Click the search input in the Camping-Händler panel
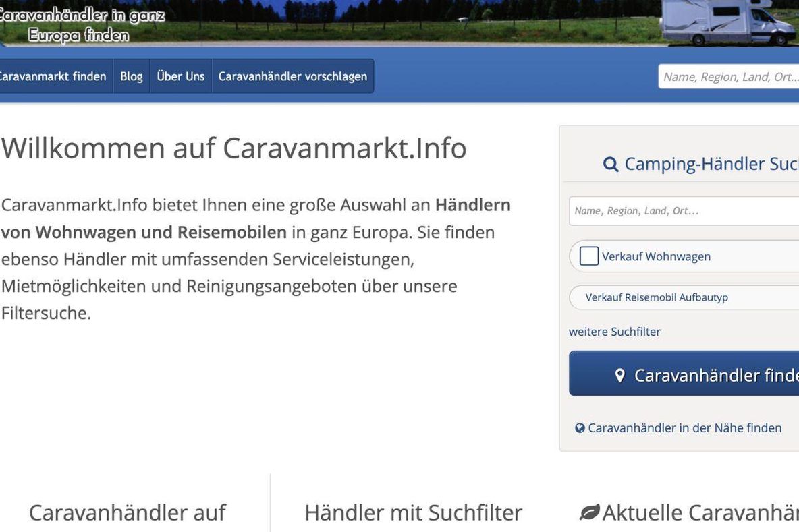The height and width of the screenshot is (532, 799). pos(684,211)
